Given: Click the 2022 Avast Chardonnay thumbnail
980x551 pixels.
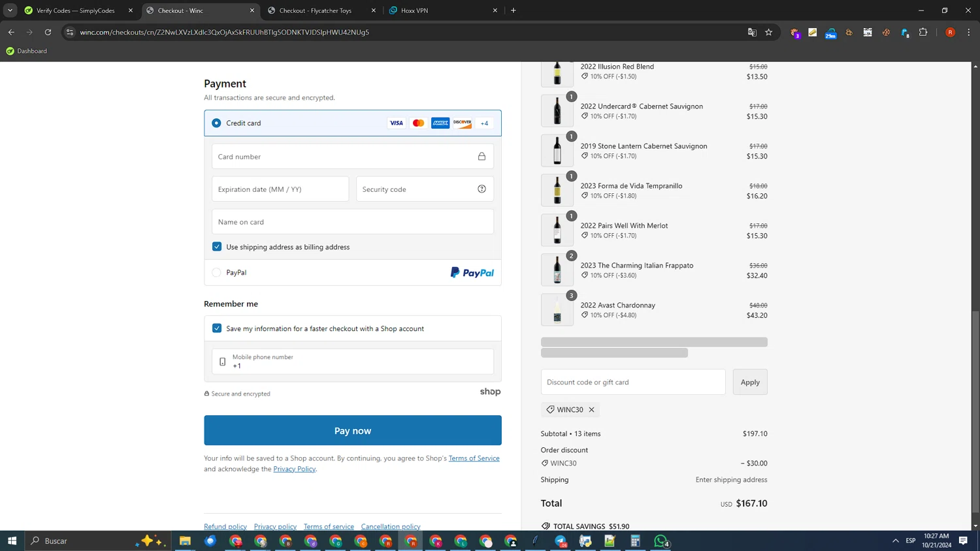Looking at the screenshot, I should pos(557,310).
